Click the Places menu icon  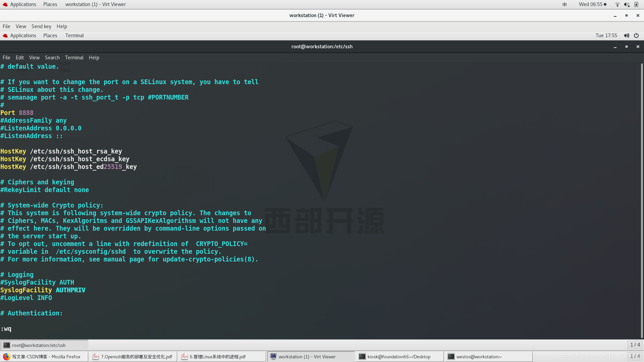[x=50, y=4]
